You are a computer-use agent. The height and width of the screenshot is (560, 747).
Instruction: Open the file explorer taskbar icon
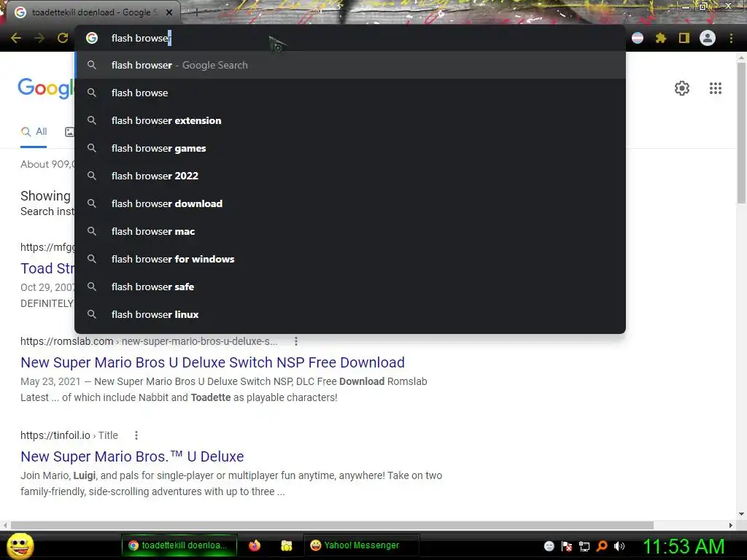[x=286, y=545]
